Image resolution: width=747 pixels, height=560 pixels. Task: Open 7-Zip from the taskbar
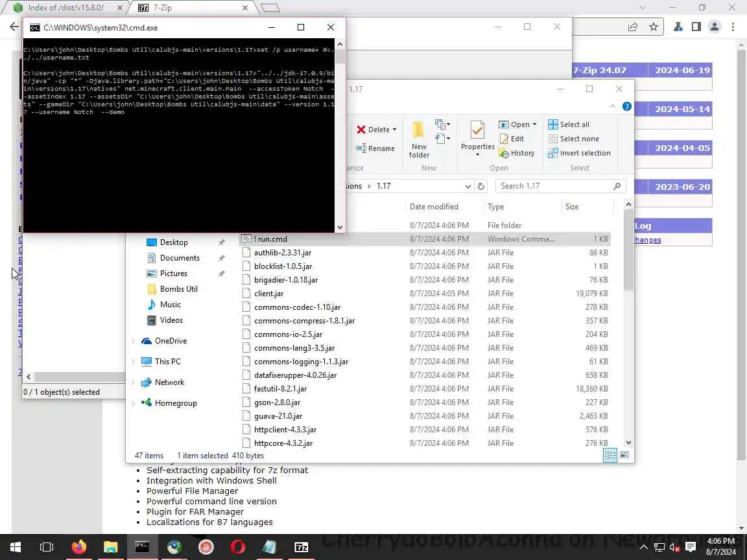click(x=301, y=547)
